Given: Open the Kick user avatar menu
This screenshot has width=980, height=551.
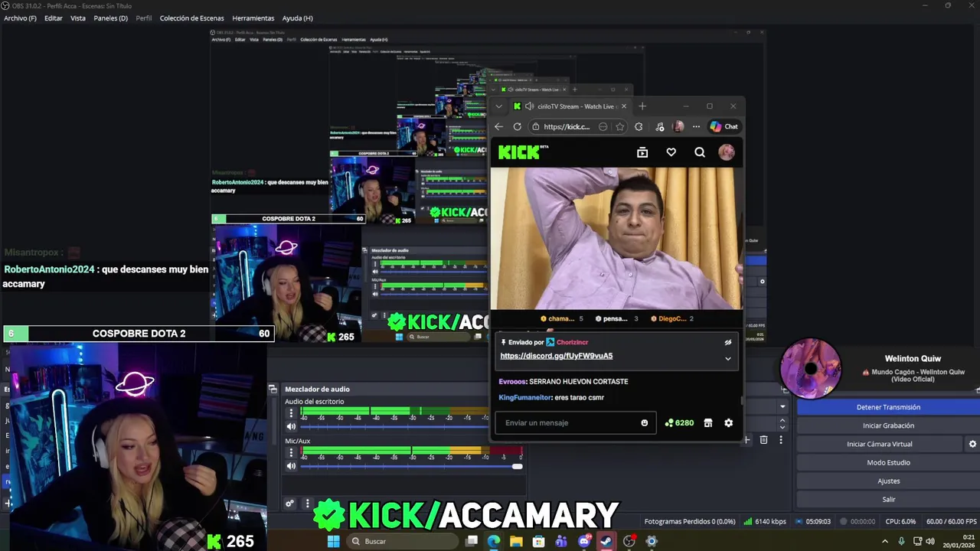Looking at the screenshot, I should click(727, 152).
